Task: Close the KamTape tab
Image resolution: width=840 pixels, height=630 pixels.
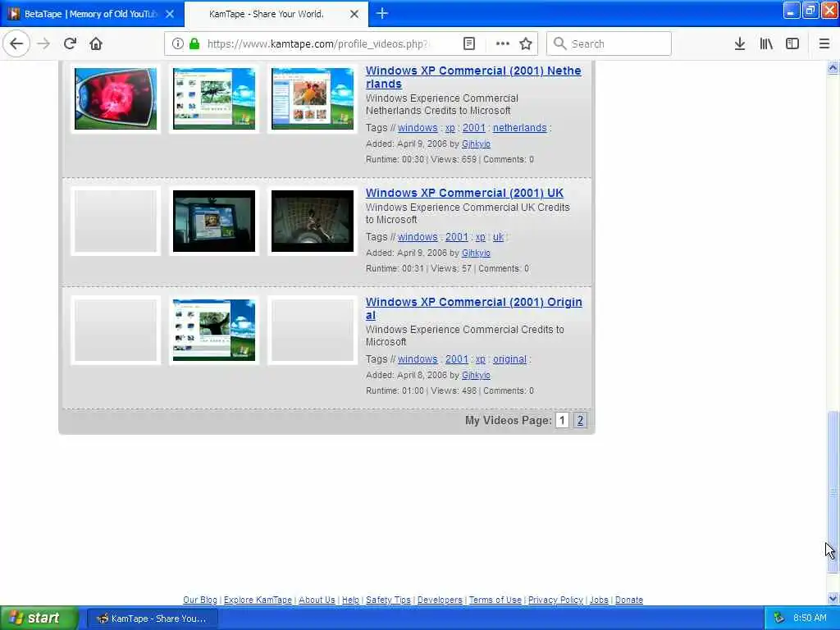Action: (x=354, y=14)
